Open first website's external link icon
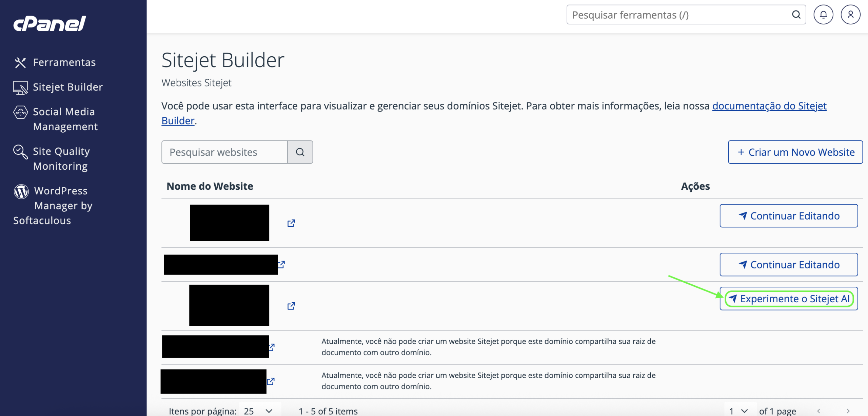Viewport: 868px width, 416px height. click(x=291, y=223)
